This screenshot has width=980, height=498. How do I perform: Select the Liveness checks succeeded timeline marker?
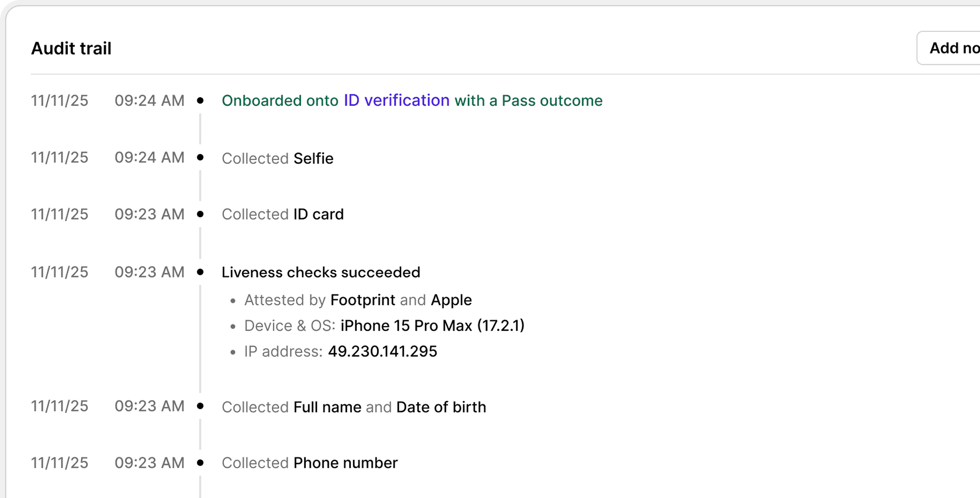tap(200, 272)
